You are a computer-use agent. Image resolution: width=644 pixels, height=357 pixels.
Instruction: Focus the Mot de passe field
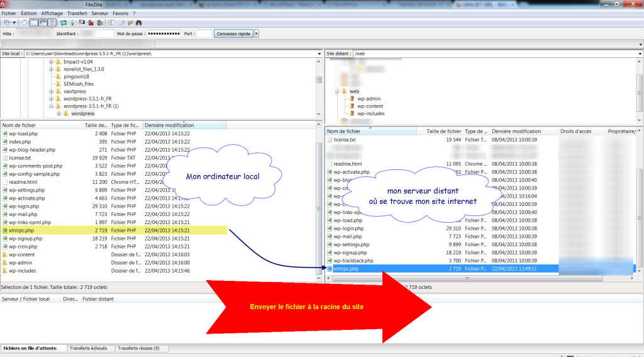[164, 34]
